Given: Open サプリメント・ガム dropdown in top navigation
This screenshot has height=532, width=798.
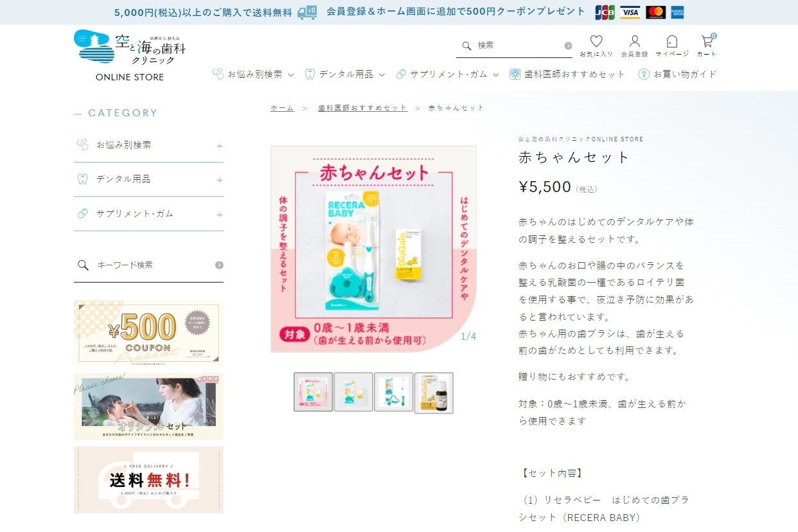Looking at the screenshot, I should pos(447,75).
